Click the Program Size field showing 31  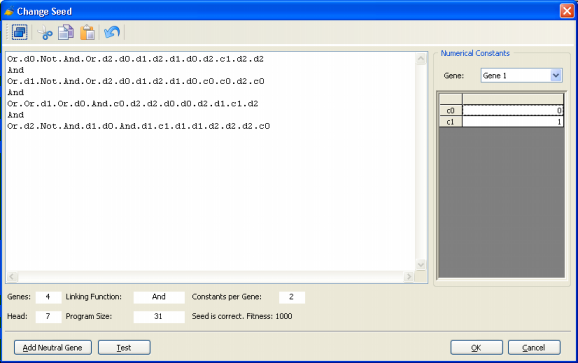click(x=159, y=317)
